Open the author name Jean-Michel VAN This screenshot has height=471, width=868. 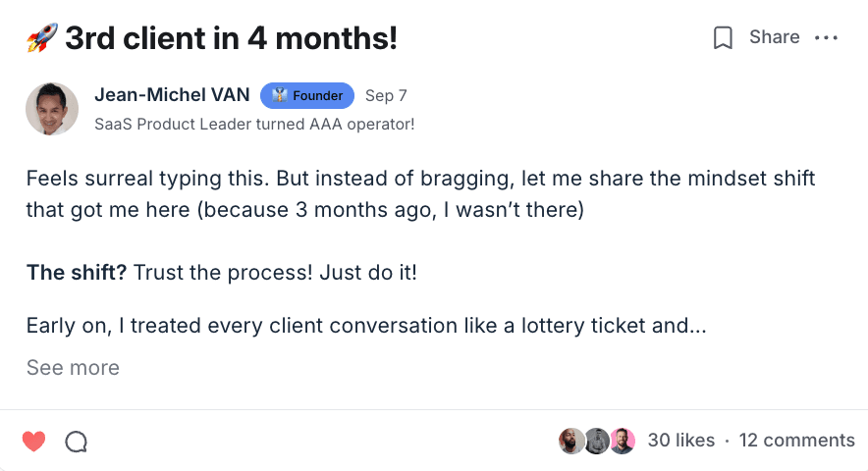(172, 95)
